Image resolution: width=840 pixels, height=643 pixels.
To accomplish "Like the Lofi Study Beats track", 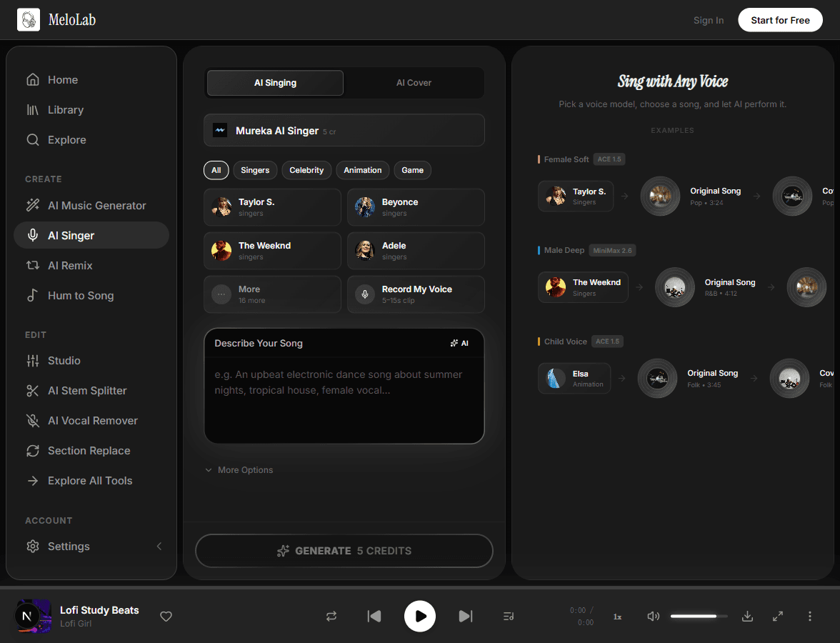I will pyautogui.click(x=166, y=617).
